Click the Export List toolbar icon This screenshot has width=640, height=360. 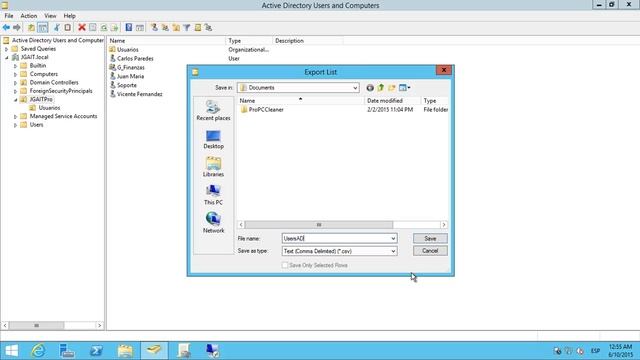tap(115, 27)
